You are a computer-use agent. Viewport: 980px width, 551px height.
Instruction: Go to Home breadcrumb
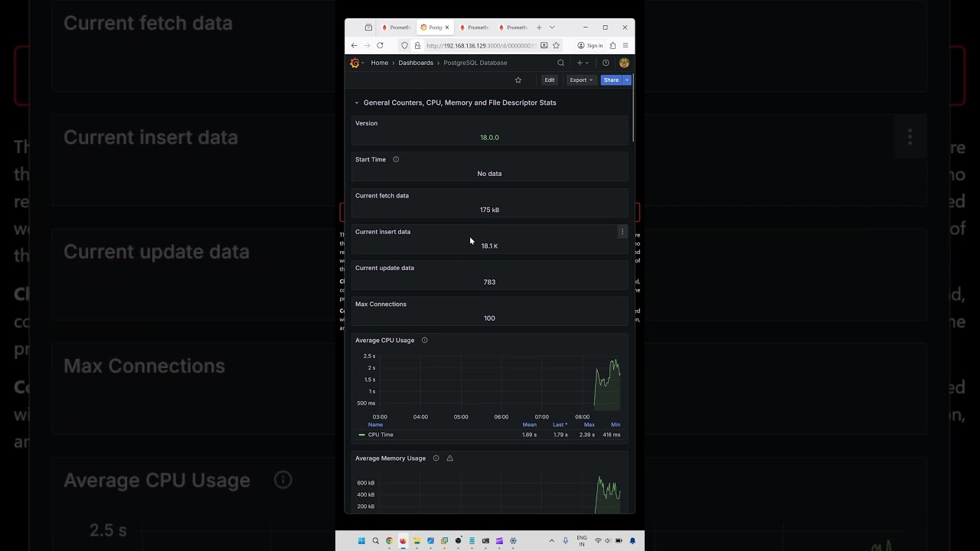click(379, 63)
